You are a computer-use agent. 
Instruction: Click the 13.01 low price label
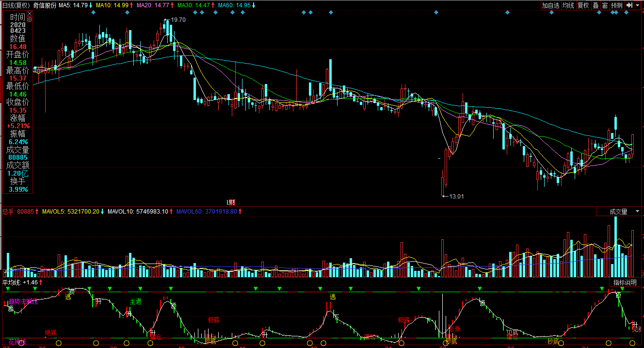click(456, 197)
